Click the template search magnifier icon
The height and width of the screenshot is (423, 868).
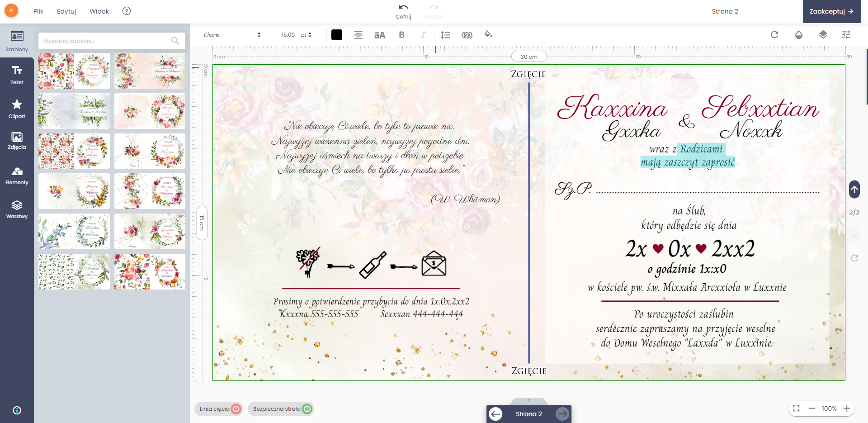coord(175,41)
